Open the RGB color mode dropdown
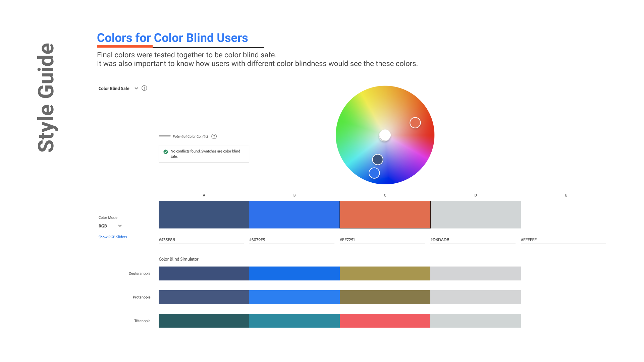Screen dimensions: 644x362 click(x=110, y=226)
